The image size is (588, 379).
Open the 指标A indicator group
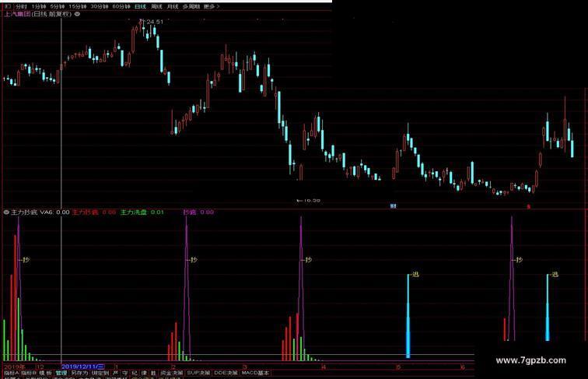point(12,373)
